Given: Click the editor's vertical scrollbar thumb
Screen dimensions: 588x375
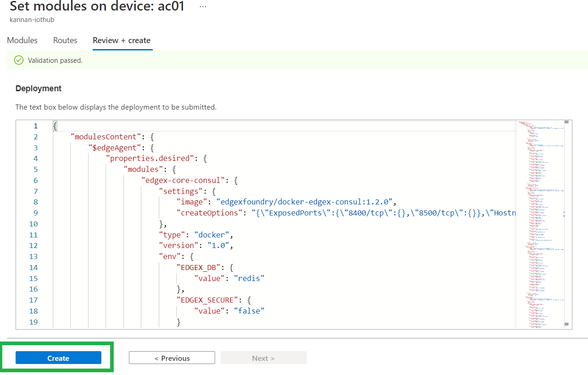Looking at the screenshot, I should 566,122.
